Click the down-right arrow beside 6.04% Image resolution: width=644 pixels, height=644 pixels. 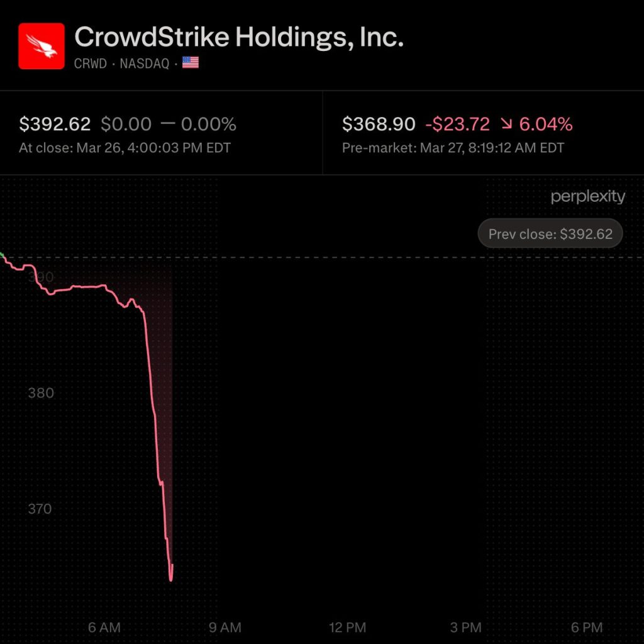(506, 125)
